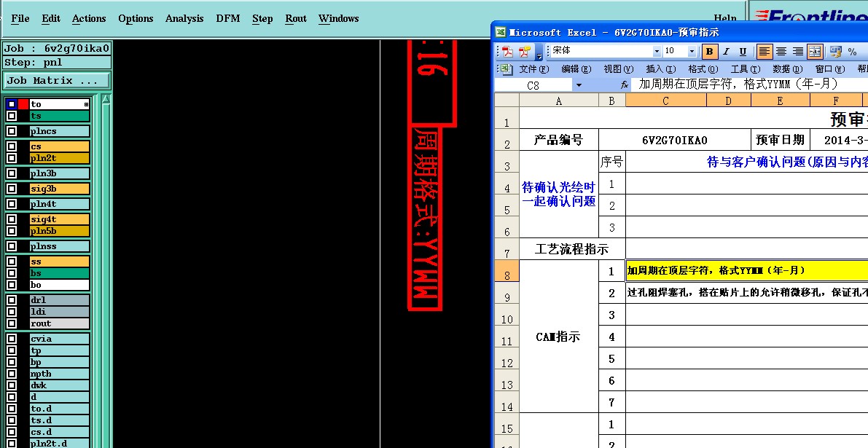Open Windows menu in Genesis editor
This screenshot has width=868, height=448.
point(339,18)
